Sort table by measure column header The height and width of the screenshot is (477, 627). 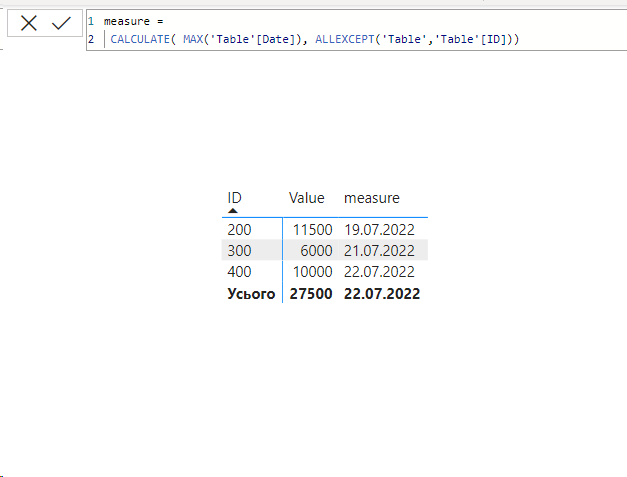coord(371,198)
